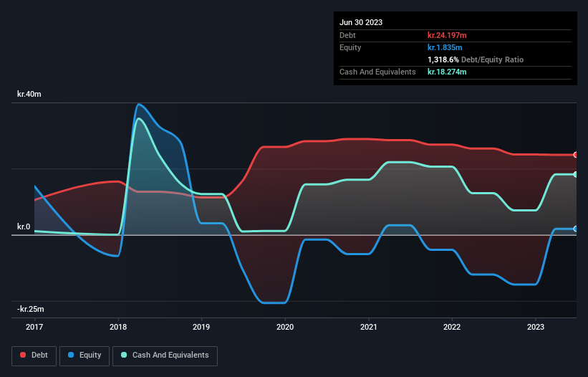Toggle the Debt legend button
588x377 pixels.
[x=34, y=355]
